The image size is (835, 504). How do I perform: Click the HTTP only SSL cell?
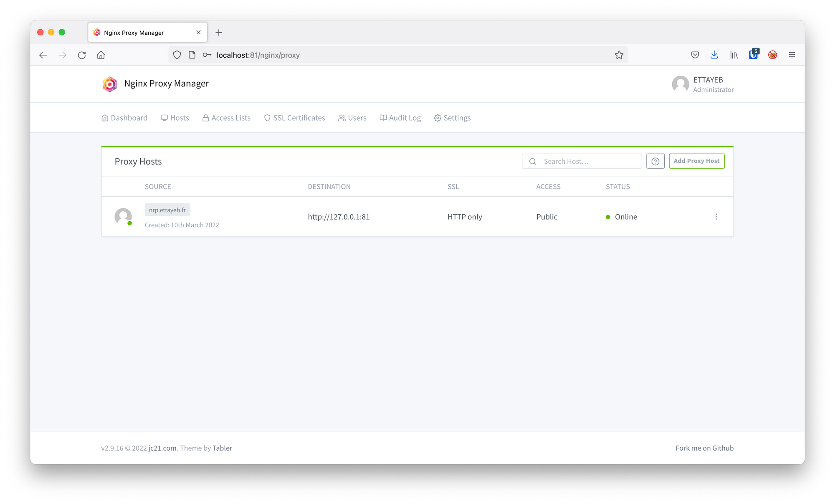pyautogui.click(x=465, y=217)
